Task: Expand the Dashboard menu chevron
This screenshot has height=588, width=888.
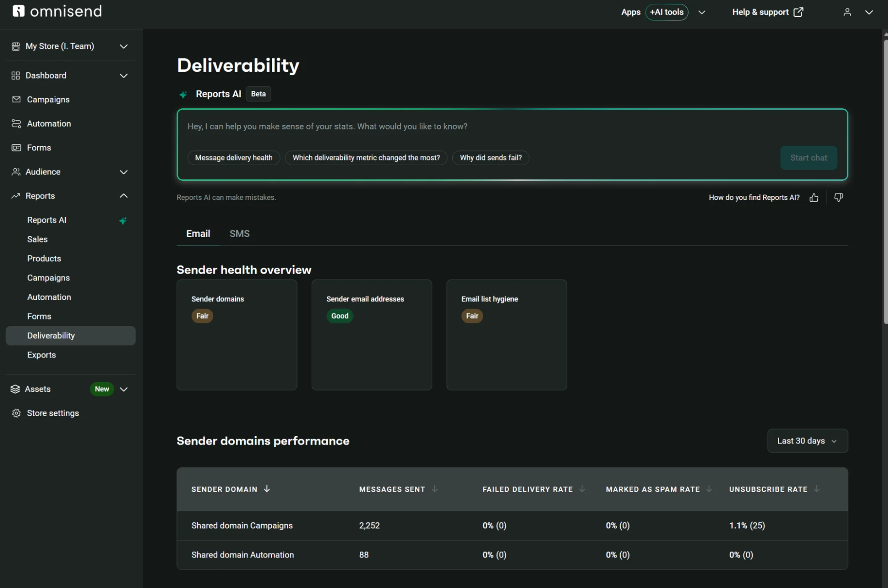Action: click(123, 75)
